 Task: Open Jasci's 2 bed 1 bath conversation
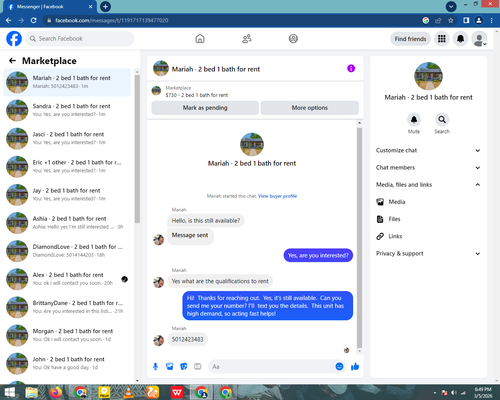point(67,138)
